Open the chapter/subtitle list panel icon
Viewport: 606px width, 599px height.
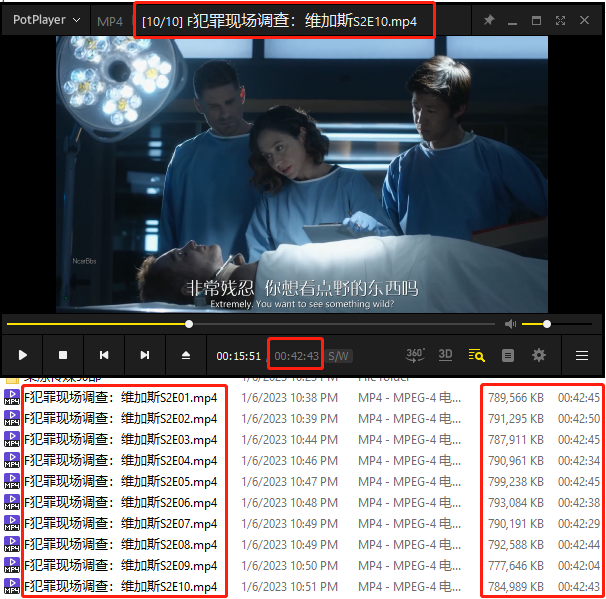(x=507, y=356)
